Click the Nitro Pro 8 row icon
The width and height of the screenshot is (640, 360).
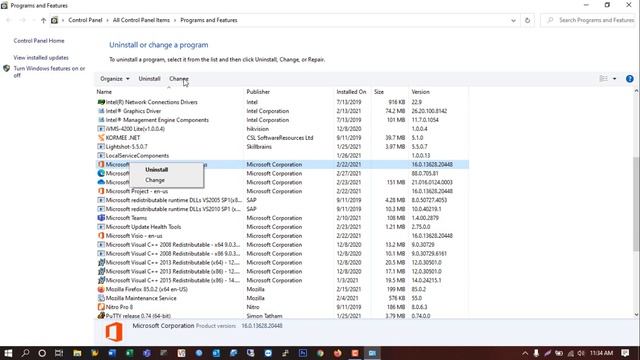[x=101, y=307]
